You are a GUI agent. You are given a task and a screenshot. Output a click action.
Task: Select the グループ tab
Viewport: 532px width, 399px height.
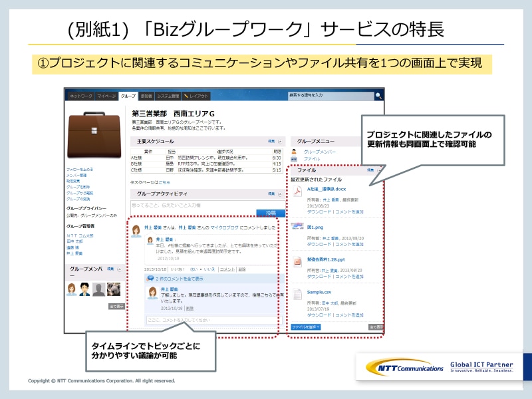tap(128, 96)
